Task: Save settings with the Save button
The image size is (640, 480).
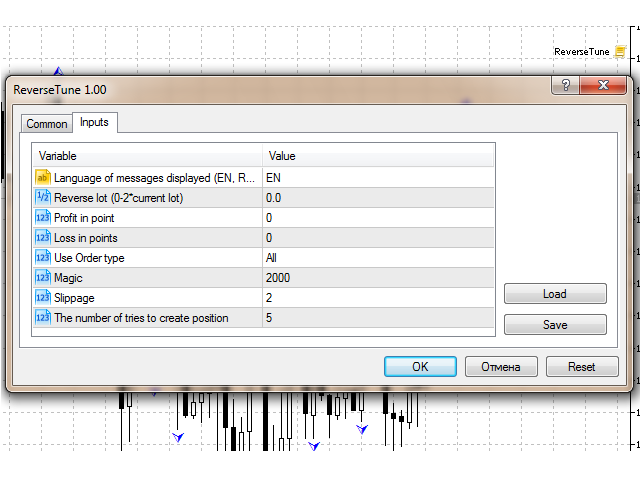Action: coord(555,324)
